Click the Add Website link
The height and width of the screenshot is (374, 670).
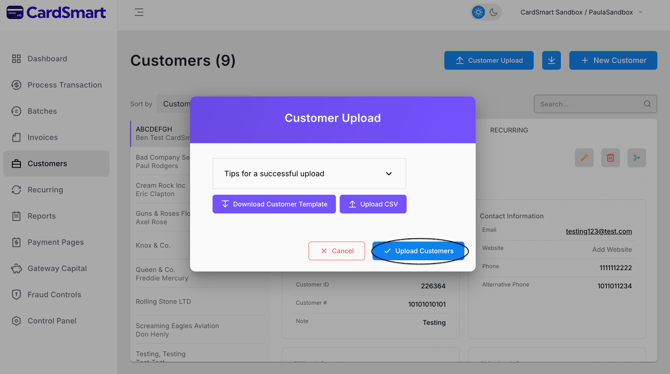(x=612, y=250)
